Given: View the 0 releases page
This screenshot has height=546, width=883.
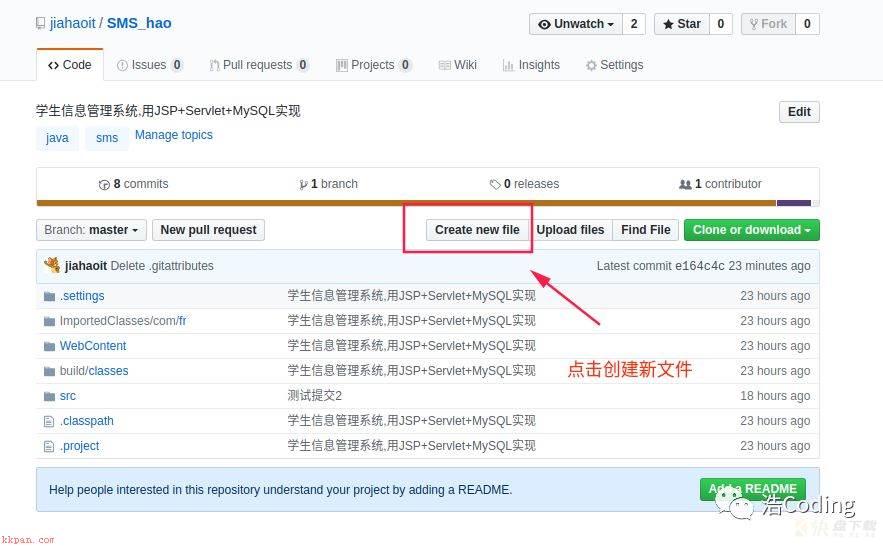Looking at the screenshot, I should (x=524, y=184).
